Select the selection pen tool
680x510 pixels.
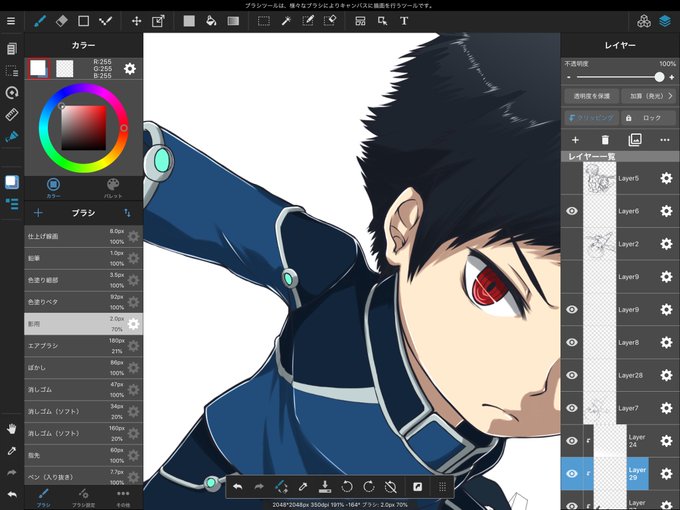point(308,21)
